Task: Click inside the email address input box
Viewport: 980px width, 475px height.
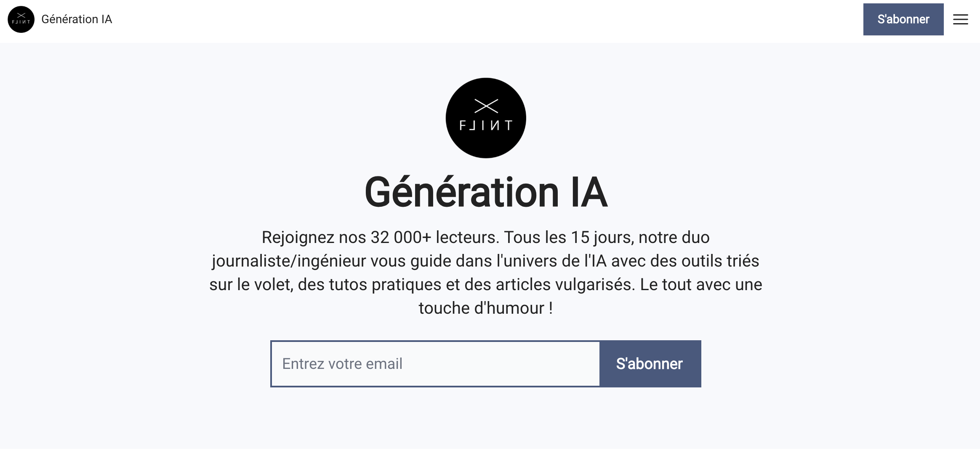Action: click(435, 364)
